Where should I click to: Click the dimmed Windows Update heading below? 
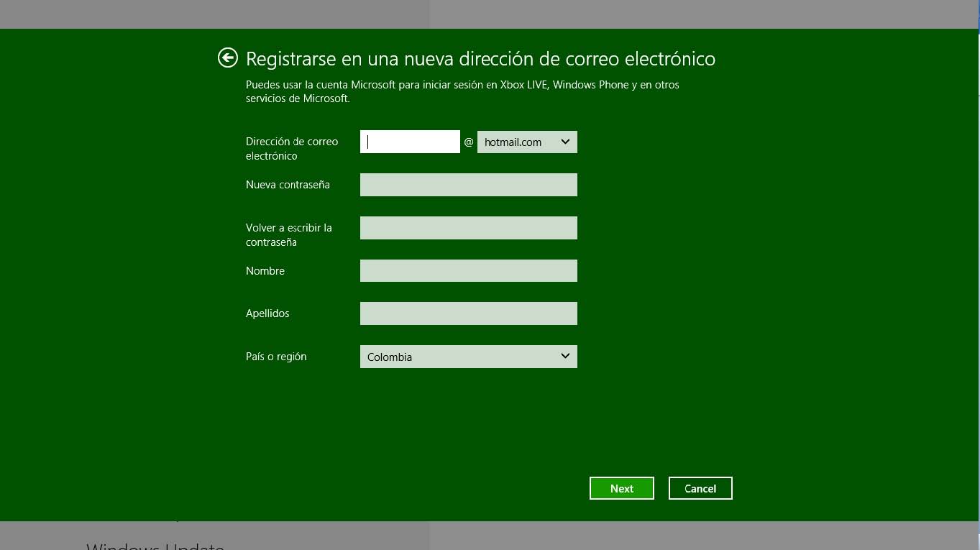[x=155, y=546]
